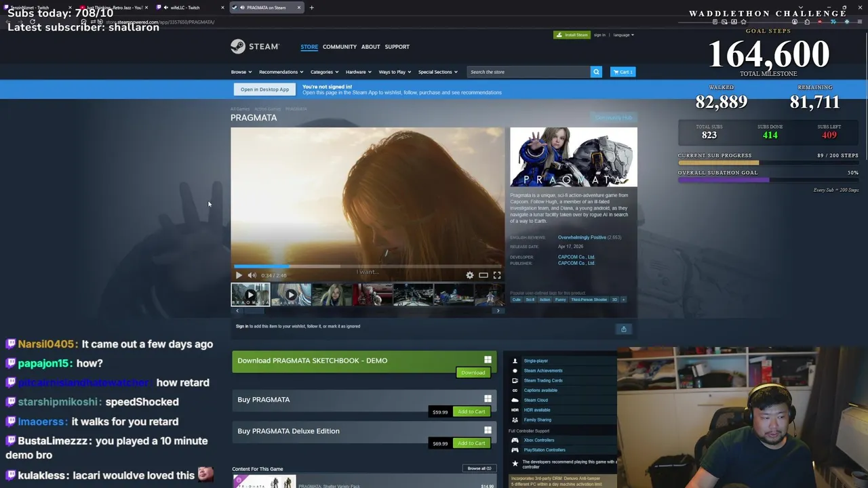The image size is (868, 488).
Task: Add Deluxe Edition $69.99 to cart
Action: pos(471,443)
